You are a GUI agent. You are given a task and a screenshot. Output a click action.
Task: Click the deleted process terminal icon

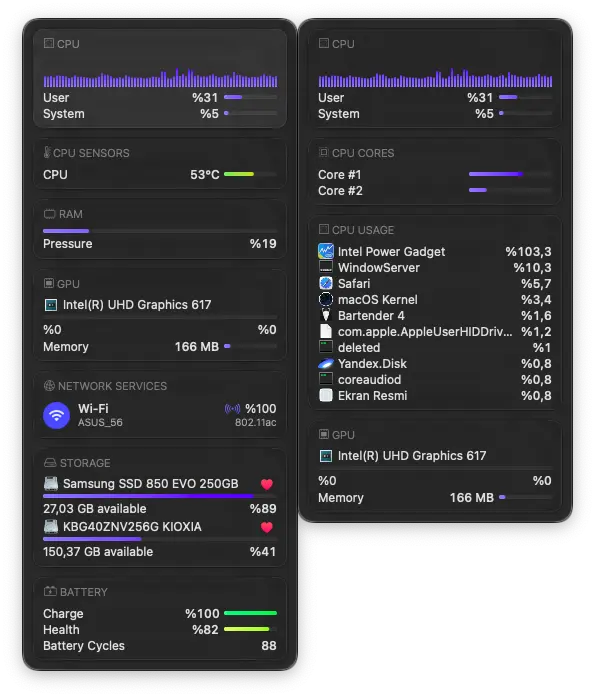coord(326,347)
